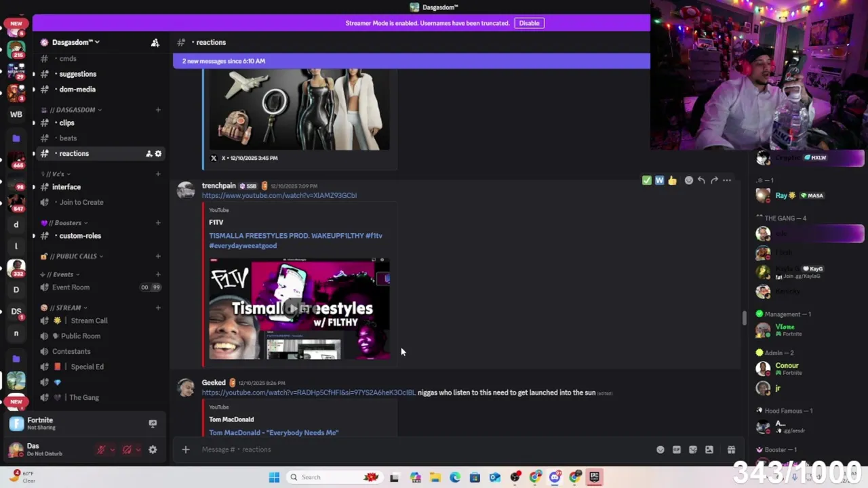This screenshot has width=868, height=488.
Task: Add W letter reaction to trenchpain message
Action: tap(659, 180)
